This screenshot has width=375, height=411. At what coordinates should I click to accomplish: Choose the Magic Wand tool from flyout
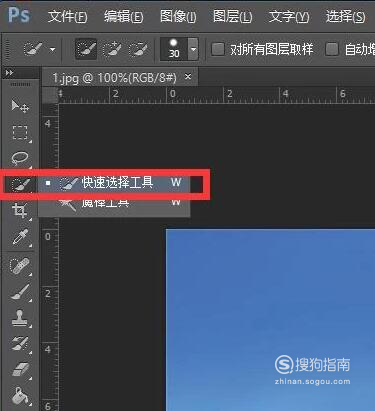pyautogui.click(x=113, y=203)
